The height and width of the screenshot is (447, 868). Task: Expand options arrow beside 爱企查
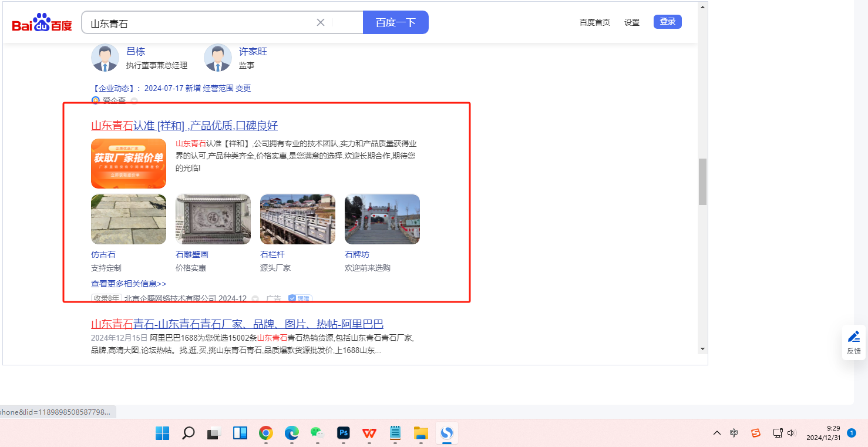134,100
